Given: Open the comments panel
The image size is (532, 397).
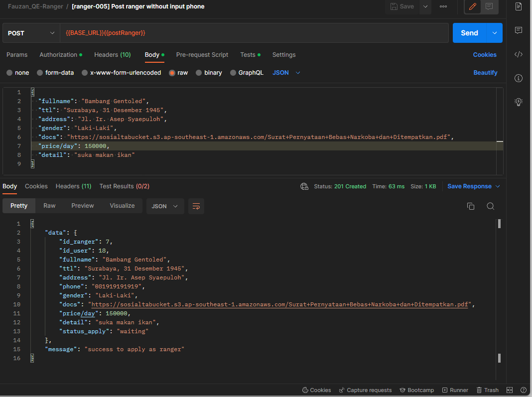Looking at the screenshot, I should coord(518,31).
